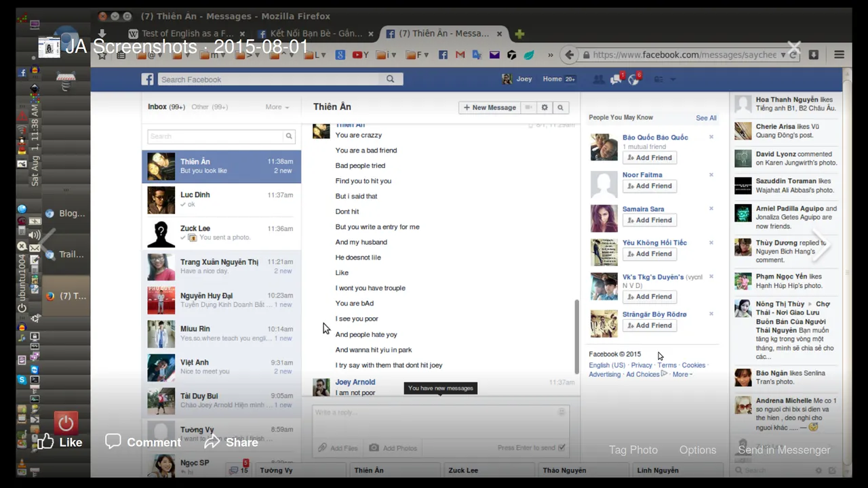Open Ad Choices link
The image size is (868, 488).
click(x=643, y=374)
